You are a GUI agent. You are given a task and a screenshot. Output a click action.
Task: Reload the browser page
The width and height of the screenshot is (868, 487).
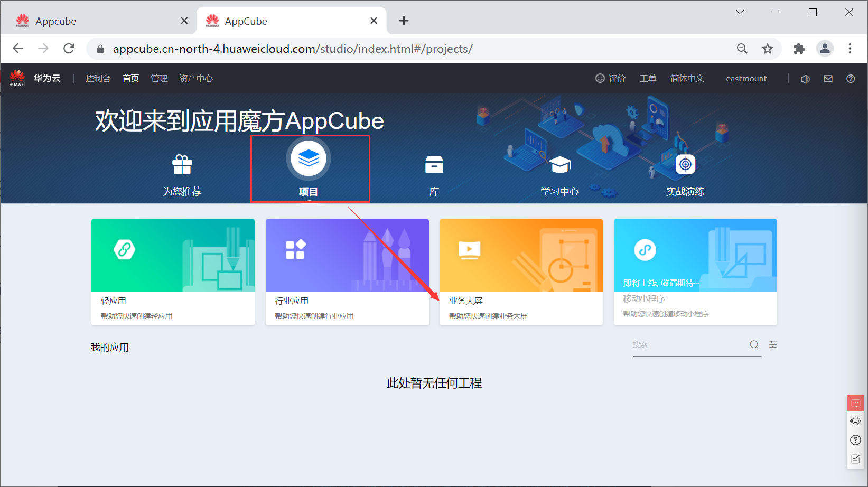(x=69, y=49)
